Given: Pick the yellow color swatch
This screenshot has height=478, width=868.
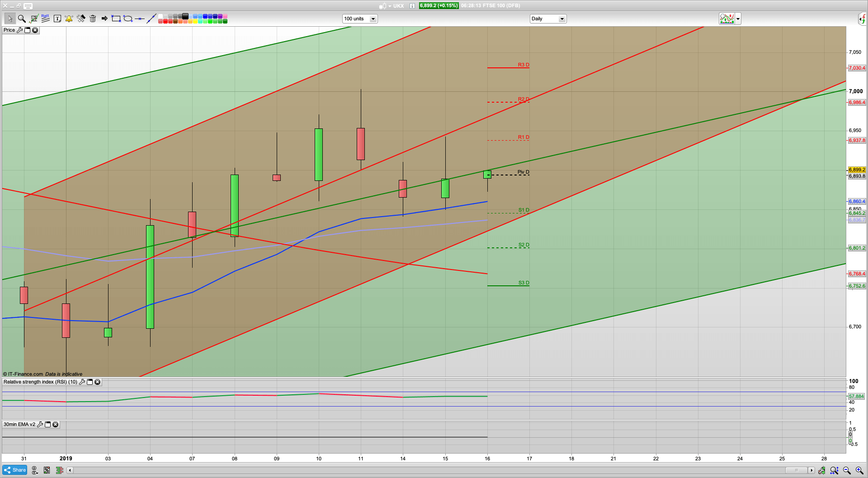Looking at the screenshot, I should pyautogui.click(x=195, y=21).
